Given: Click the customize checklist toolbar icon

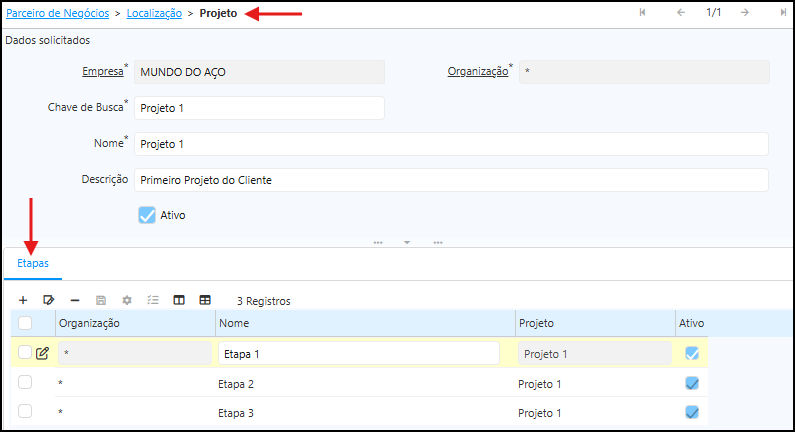Looking at the screenshot, I should tap(153, 300).
